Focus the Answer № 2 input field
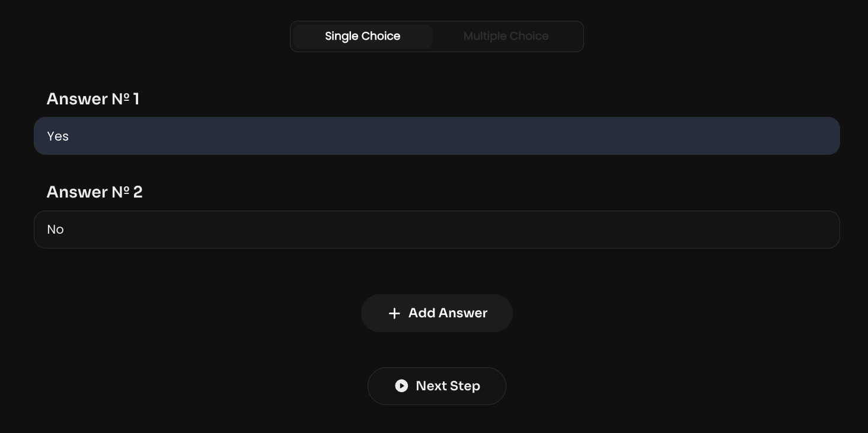 (437, 230)
